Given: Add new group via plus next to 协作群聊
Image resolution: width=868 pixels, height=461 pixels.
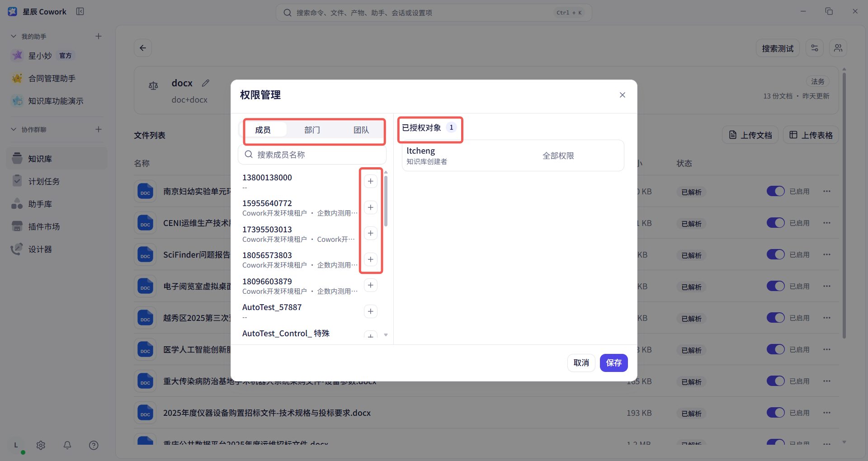Looking at the screenshot, I should tap(99, 129).
